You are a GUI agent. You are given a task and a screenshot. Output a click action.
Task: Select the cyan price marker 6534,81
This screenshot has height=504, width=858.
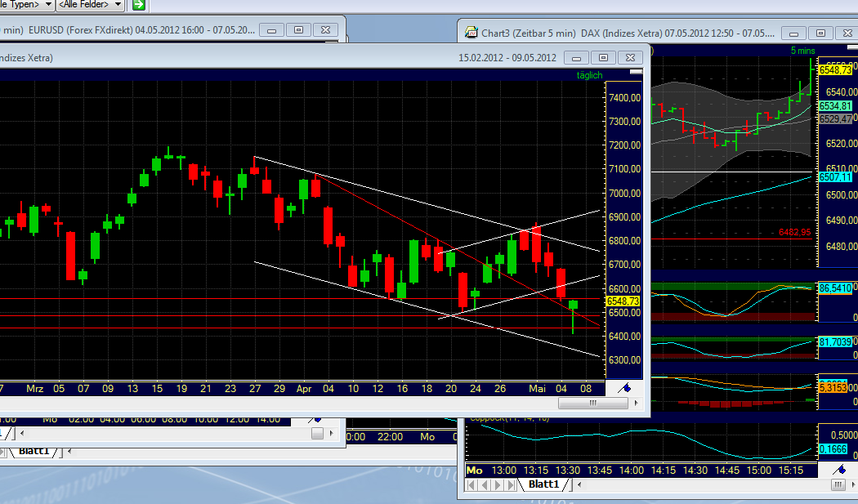coord(838,105)
